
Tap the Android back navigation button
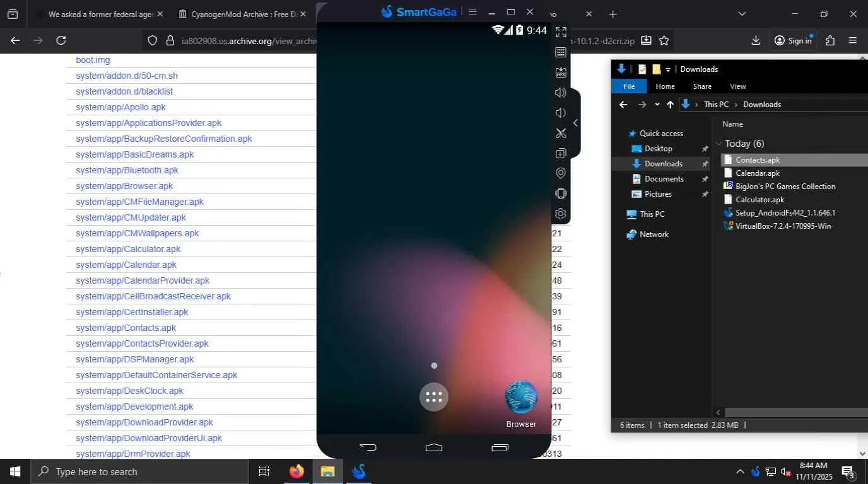[368, 447]
